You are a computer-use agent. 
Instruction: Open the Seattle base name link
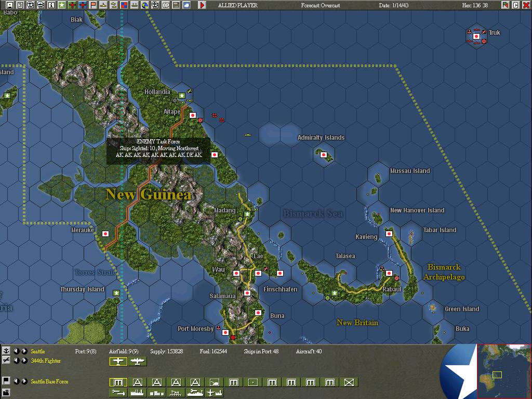click(37, 351)
